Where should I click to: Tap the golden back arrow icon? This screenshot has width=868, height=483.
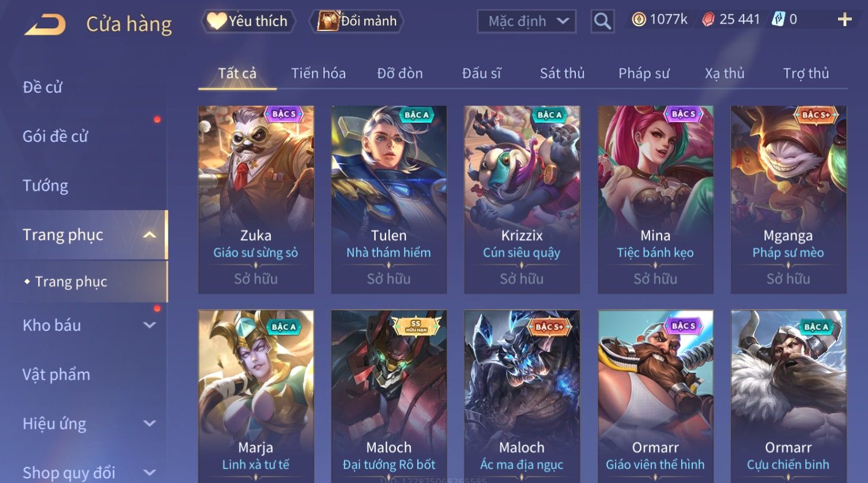coord(45,24)
